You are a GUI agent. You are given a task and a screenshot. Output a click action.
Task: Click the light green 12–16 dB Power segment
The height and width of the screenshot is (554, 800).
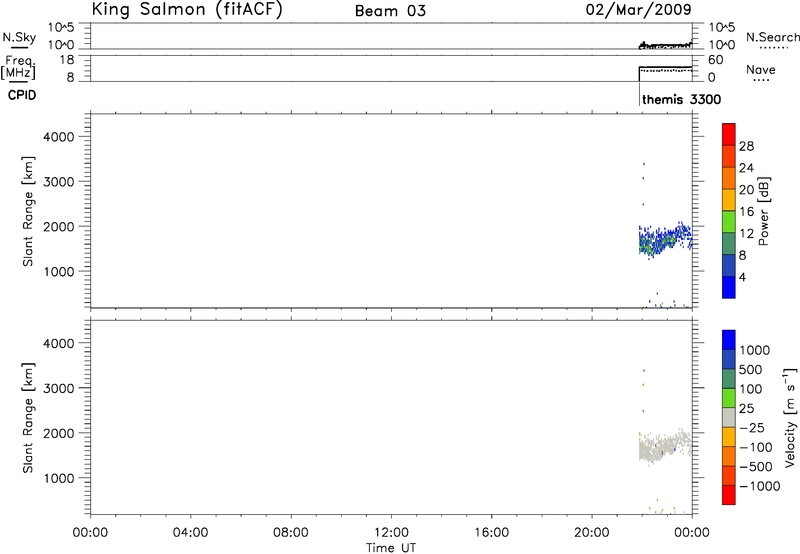pos(729,221)
